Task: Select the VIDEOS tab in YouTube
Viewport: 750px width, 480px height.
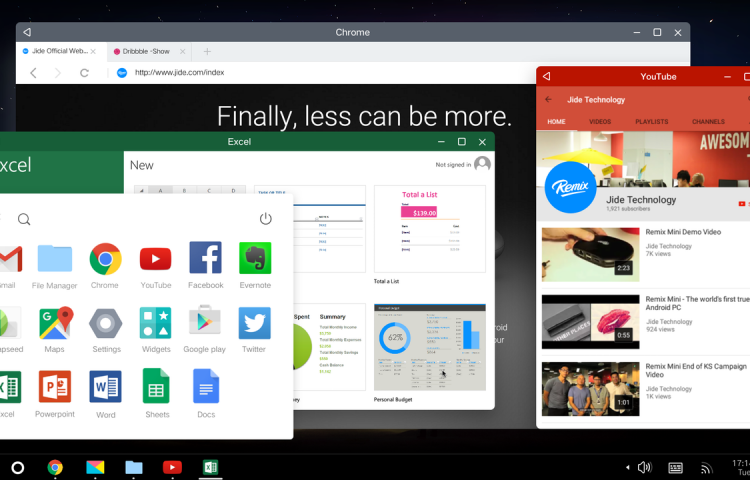Action: [x=600, y=122]
